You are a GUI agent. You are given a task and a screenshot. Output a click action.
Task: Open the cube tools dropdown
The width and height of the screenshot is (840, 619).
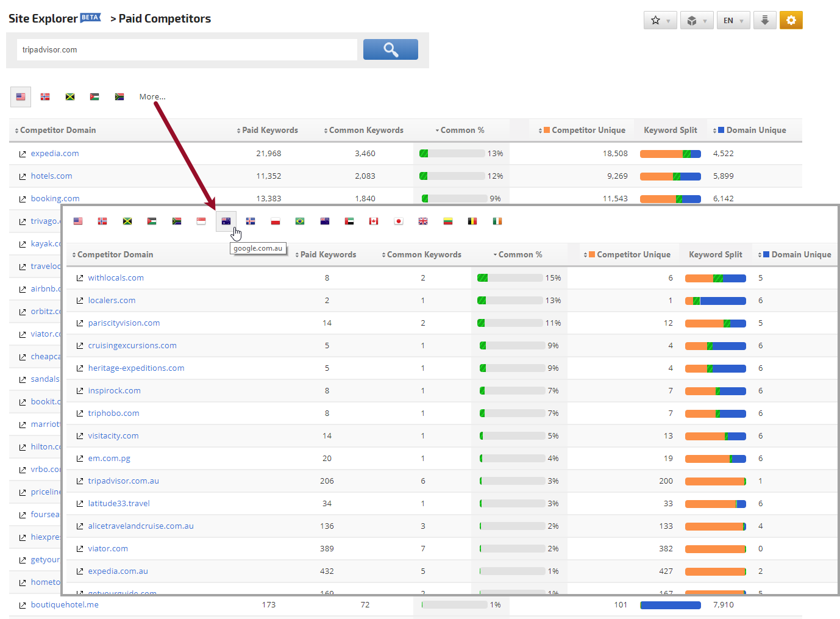point(696,20)
